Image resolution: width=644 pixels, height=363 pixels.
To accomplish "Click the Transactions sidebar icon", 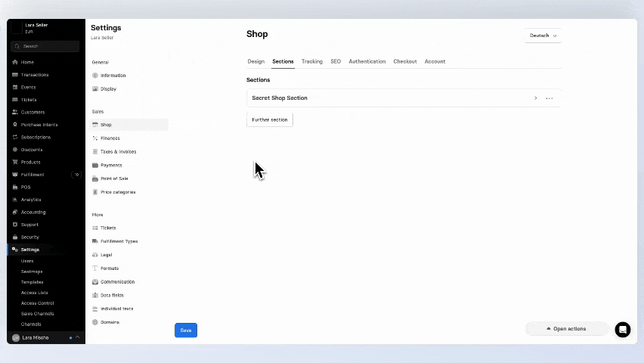I will tap(15, 75).
